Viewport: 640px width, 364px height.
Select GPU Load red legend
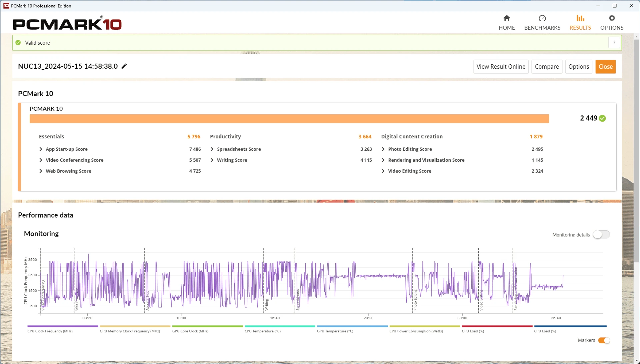tap(497, 329)
